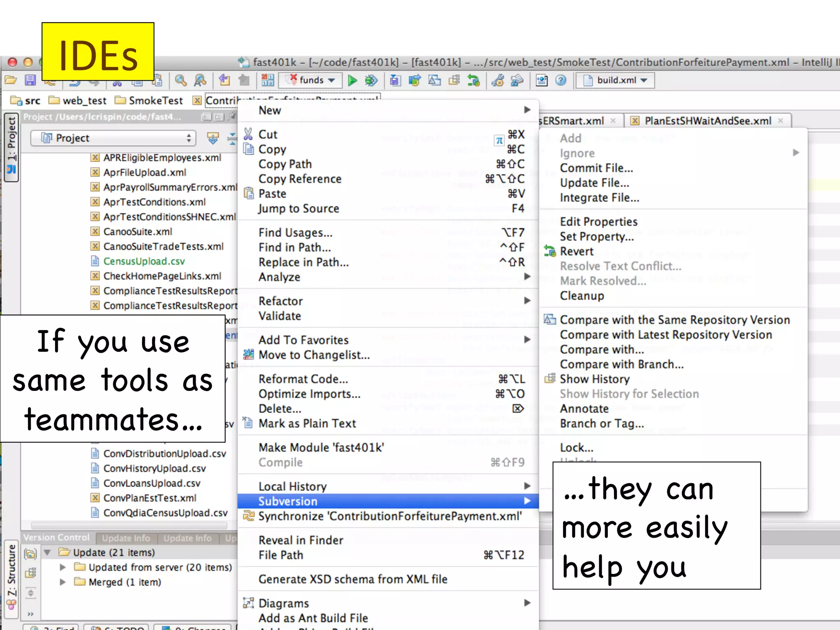
Task: Choose Find Usages... menu entry
Action: click(388, 233)
